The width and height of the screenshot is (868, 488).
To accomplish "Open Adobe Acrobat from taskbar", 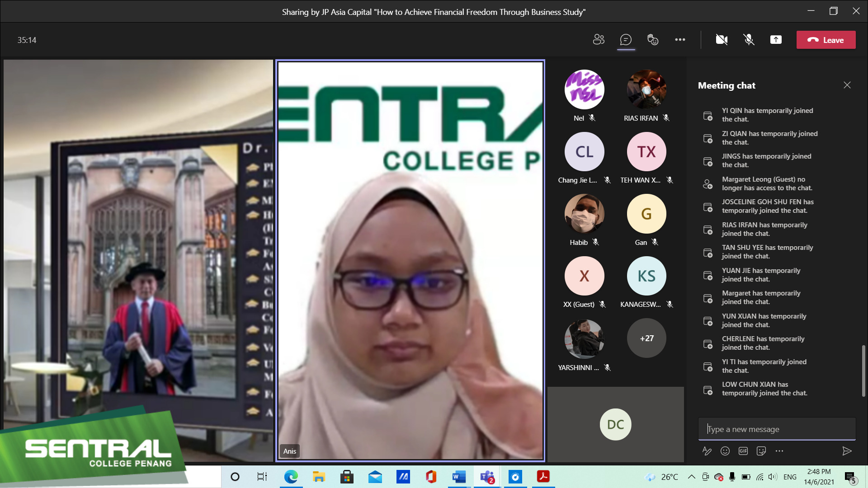I will tap(543, 477).
